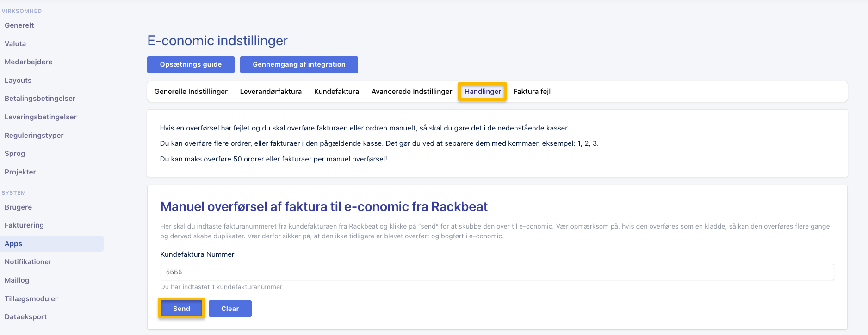Open the Faktura fejl tab
Viewport: 868px width, 335px height.
point(532,92)
